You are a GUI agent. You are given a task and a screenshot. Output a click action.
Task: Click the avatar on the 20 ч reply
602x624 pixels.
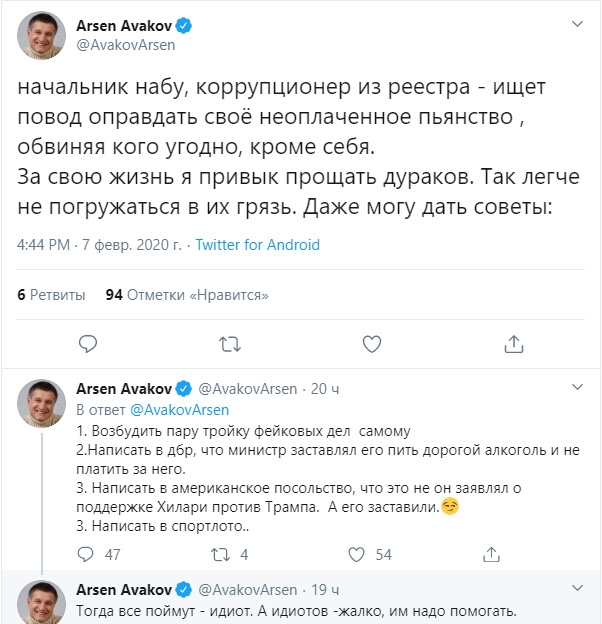42,405
